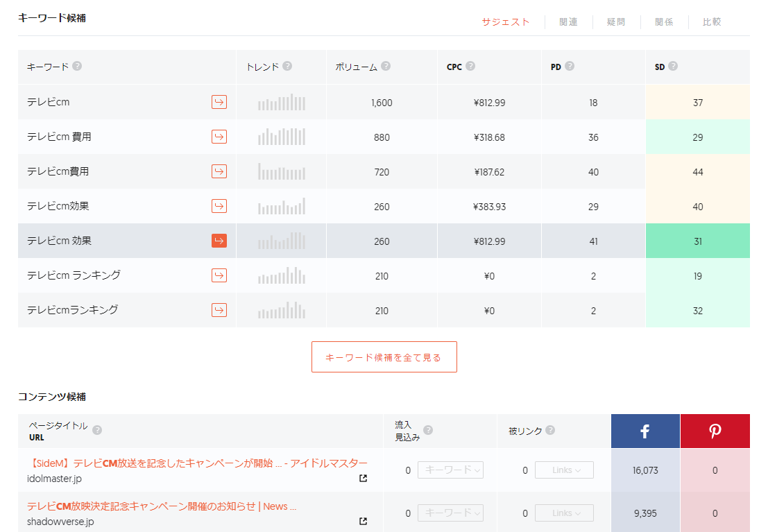Screen dimensions: 768x532
Task: Click SD value 29 cell
Action: (x=698, y=137)
